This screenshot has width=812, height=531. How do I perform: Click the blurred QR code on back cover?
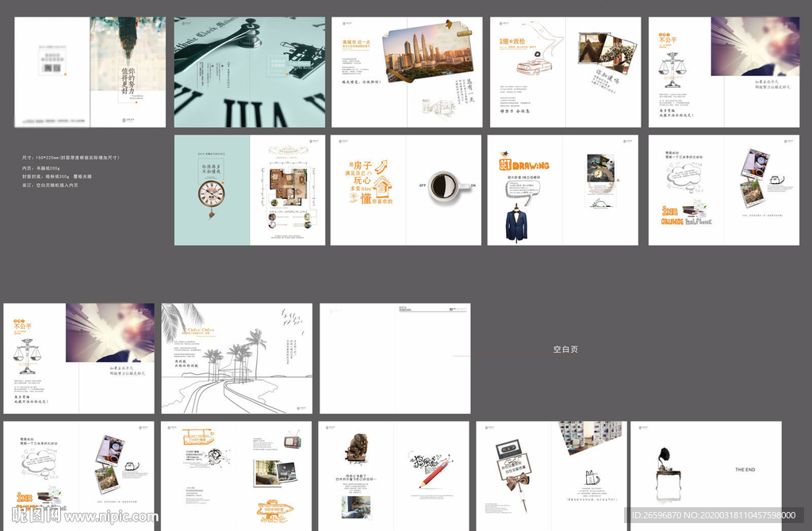pos(52,68)
